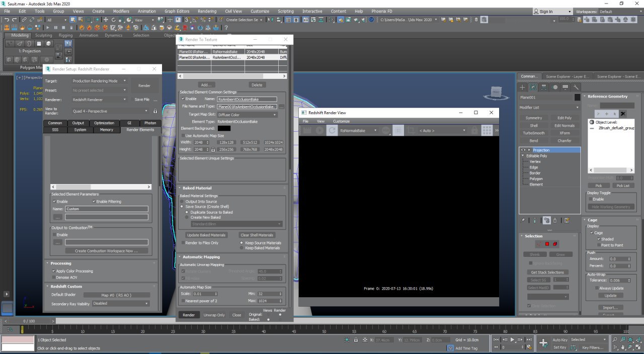Click the Turbosmooth modifier button
This screenshot has height=354, width=644.
[534, 133]
